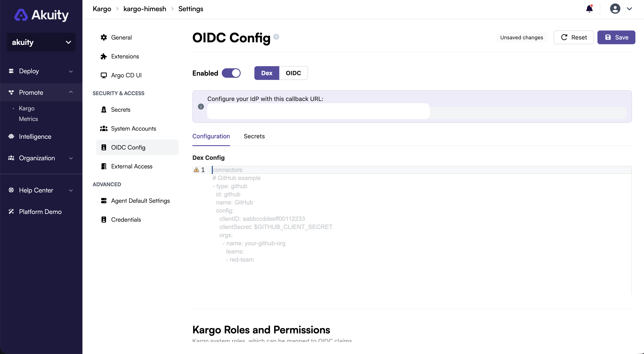Click the Kargo Roles and Permissions heading
Screen dimensions: 644x354
261,330
